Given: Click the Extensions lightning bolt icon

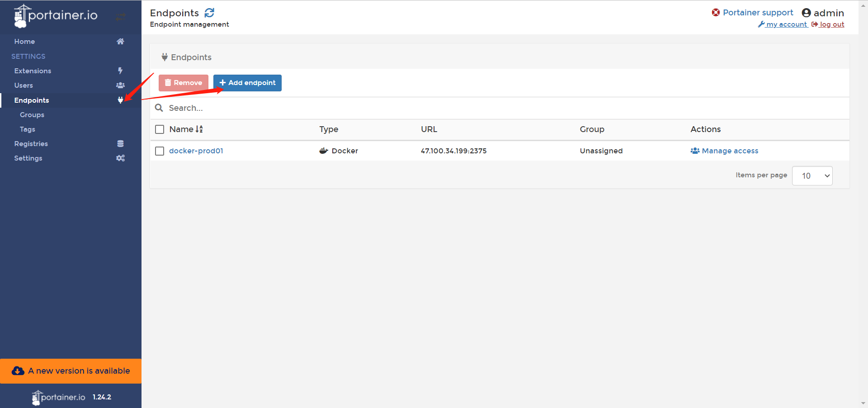Looking at the screenshot, I should (120, 71).
